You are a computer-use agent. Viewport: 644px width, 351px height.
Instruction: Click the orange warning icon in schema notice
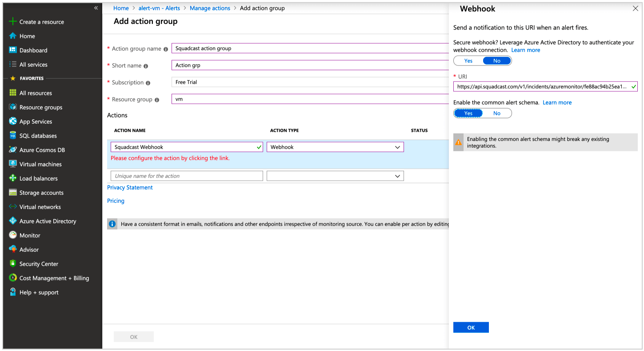coord(458,142)
